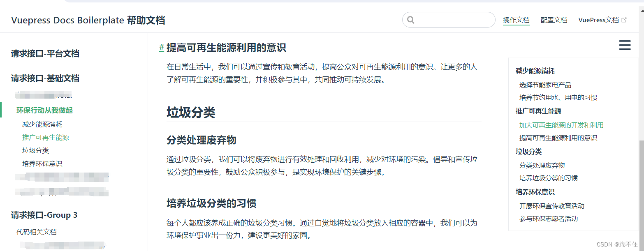Jump to 参与环保志愿者活动 in outline

[549, 219]
